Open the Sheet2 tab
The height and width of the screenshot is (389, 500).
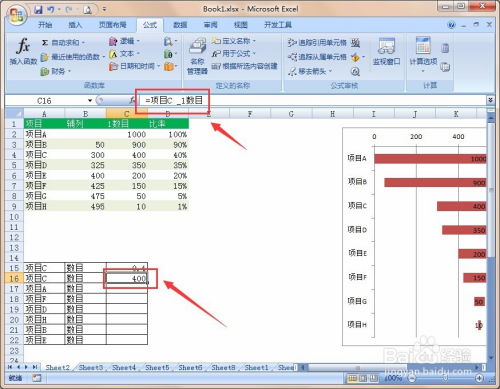(58, 367)
